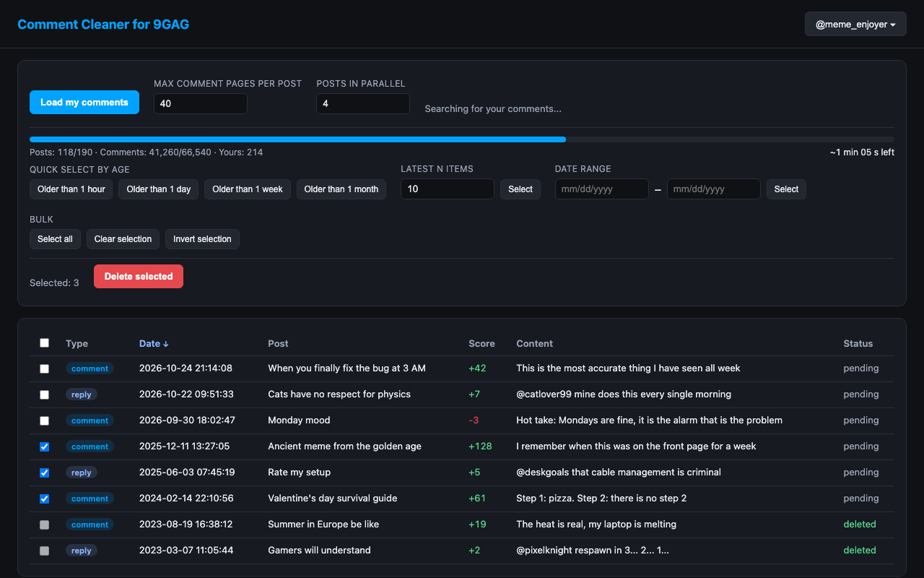Click Select next to Latest N items

[520, 189]
